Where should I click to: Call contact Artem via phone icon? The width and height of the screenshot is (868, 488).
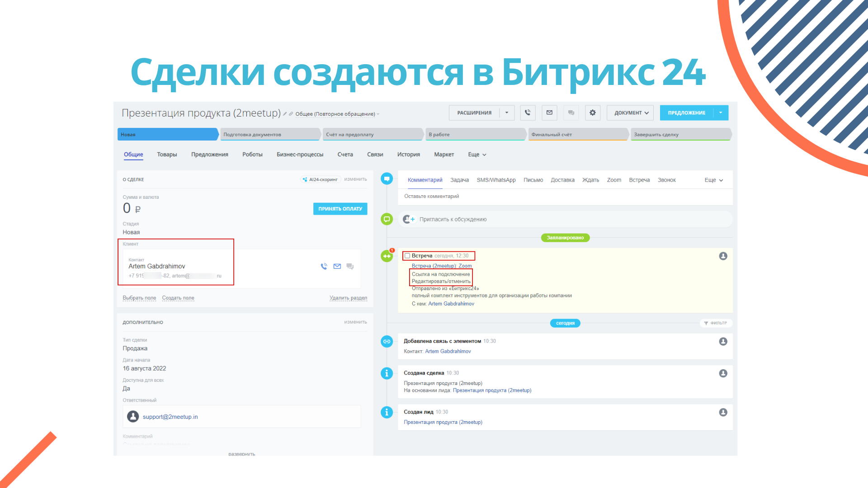324,267
